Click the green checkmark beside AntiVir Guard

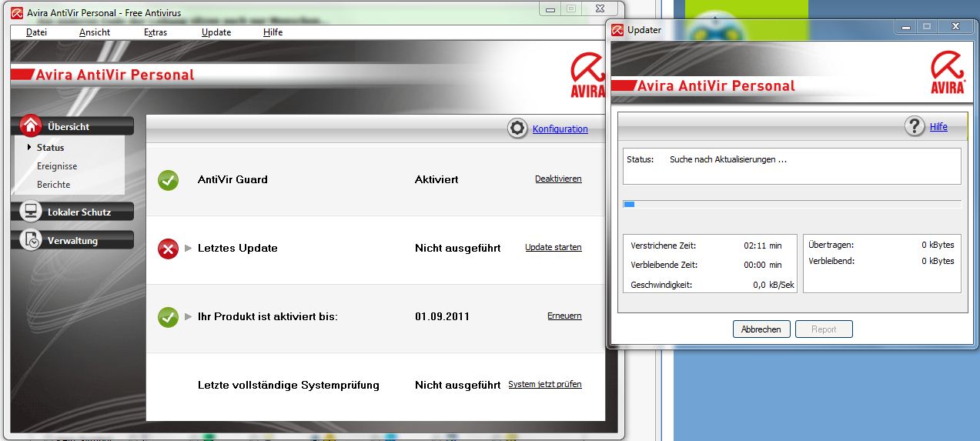click(168, 180)
